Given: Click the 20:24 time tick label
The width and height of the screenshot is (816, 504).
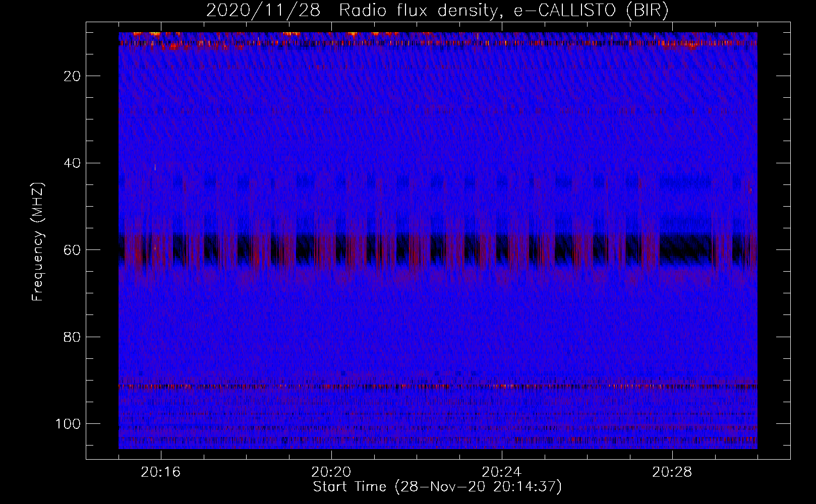Looking at the screenshot, I should (502, 472).
